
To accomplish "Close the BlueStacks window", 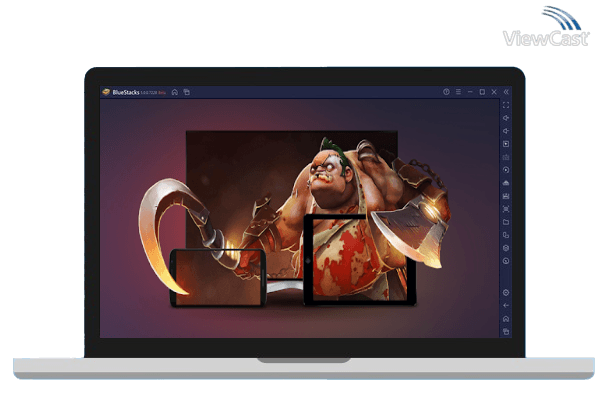I will pos(494,92).
